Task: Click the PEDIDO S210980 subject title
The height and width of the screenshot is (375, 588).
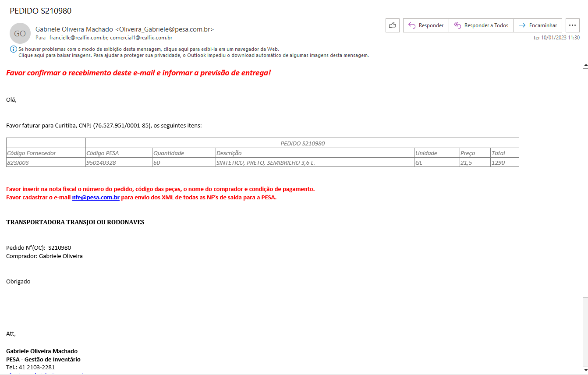Action: point(40,11)
